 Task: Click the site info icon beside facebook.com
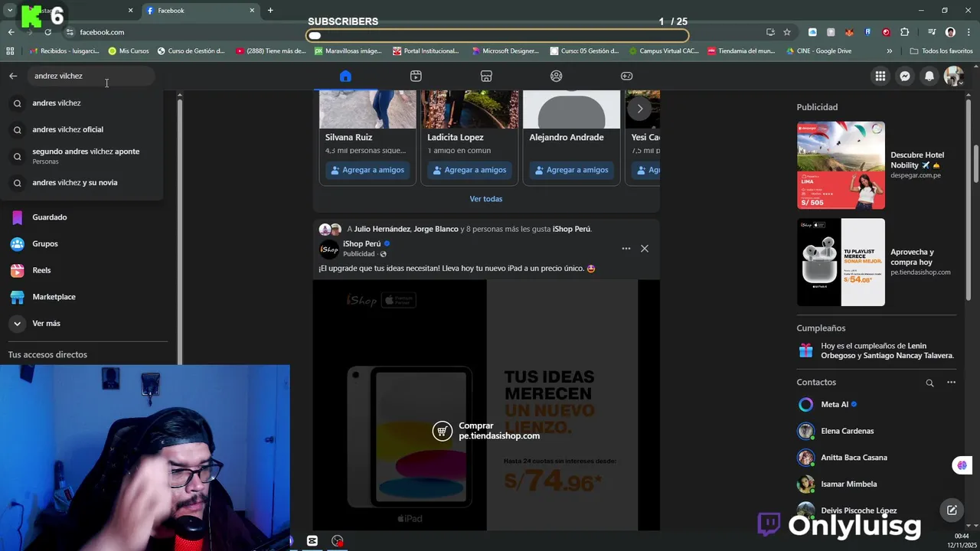[x=70, y=32]
